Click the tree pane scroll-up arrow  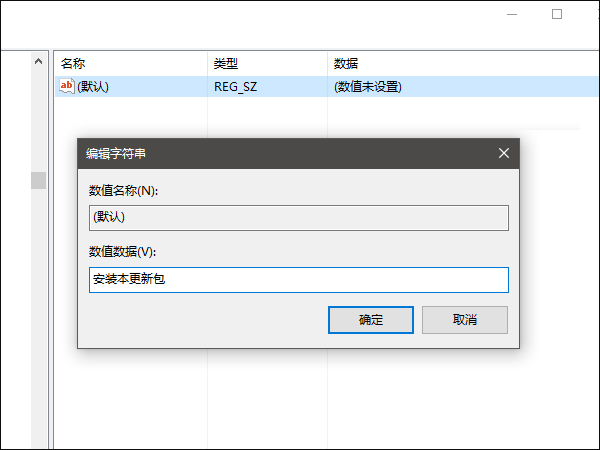pos(38,61)
